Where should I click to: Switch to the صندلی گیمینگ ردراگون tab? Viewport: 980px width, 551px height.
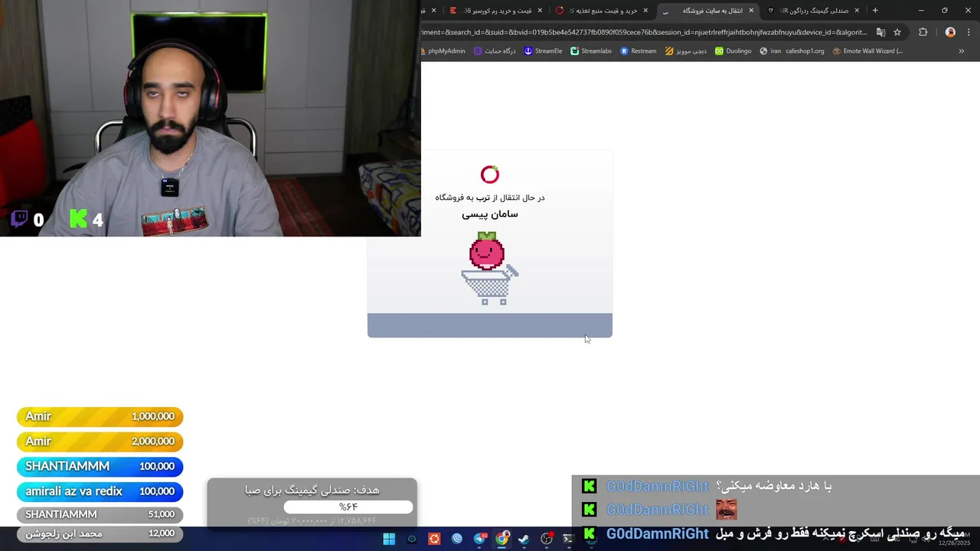tap(813, 11)
